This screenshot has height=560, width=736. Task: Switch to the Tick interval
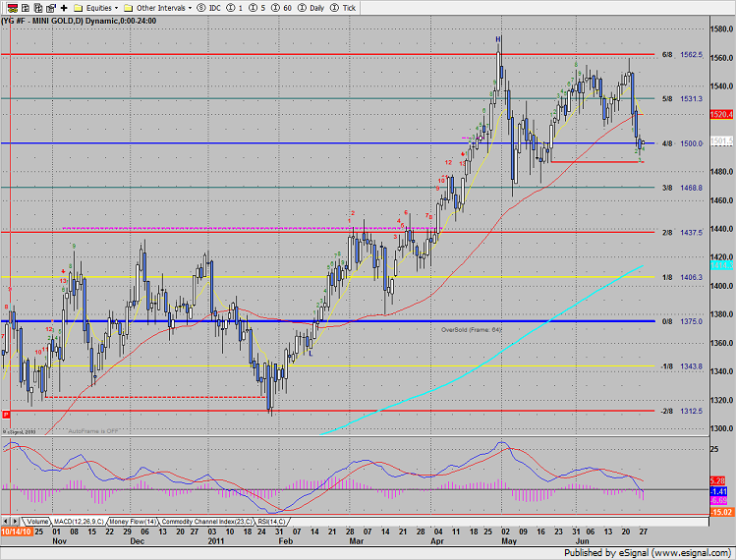343,8
